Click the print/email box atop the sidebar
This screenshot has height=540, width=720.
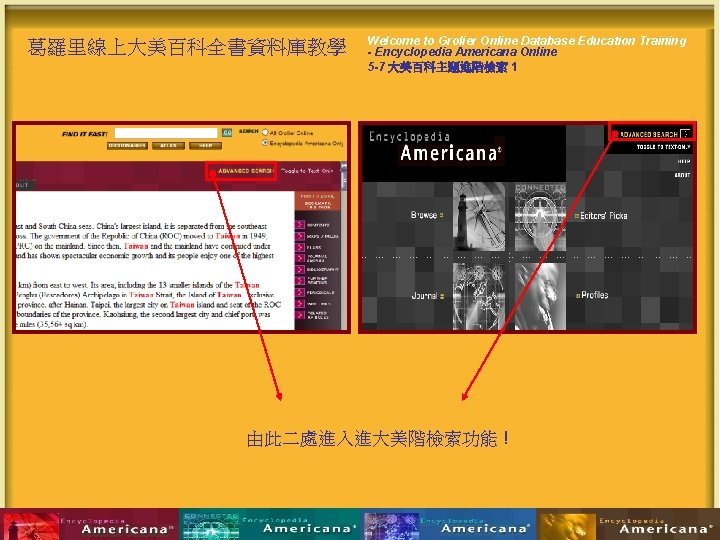317,202
